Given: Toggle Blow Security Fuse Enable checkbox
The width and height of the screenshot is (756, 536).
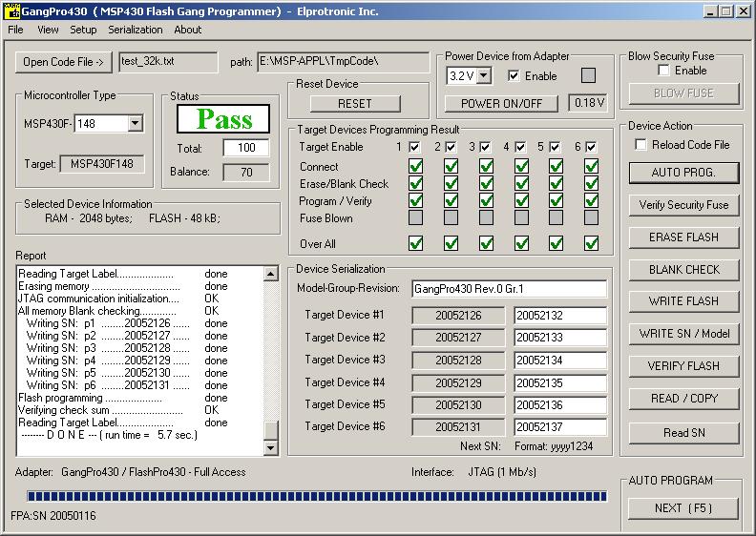Looking at the screenshot, I should [x=664, y=71].
